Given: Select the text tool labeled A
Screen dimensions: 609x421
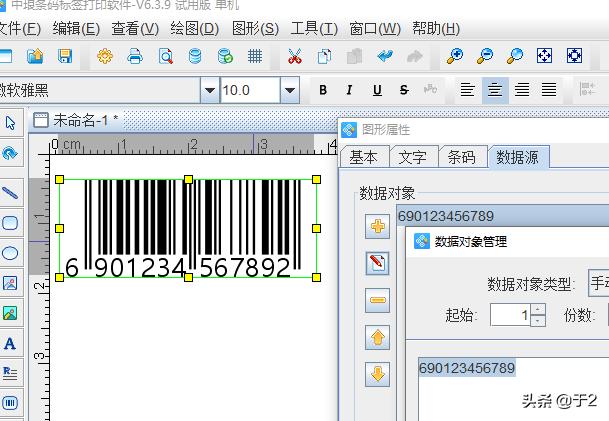Looking at the screenshot, I should tap(10, 344).
